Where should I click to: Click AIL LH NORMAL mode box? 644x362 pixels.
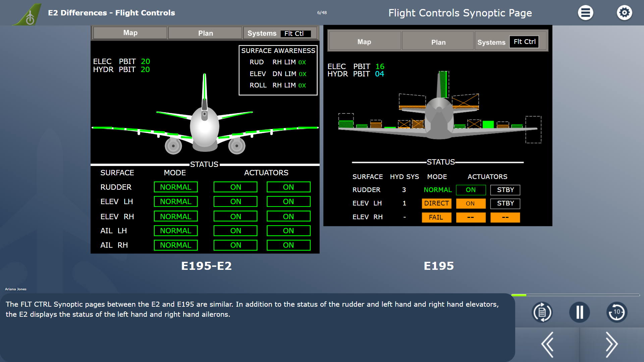[176, 231]
